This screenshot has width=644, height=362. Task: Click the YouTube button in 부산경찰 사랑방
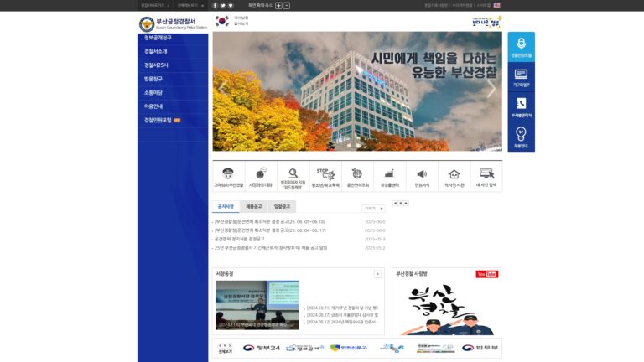coord(487,274)
